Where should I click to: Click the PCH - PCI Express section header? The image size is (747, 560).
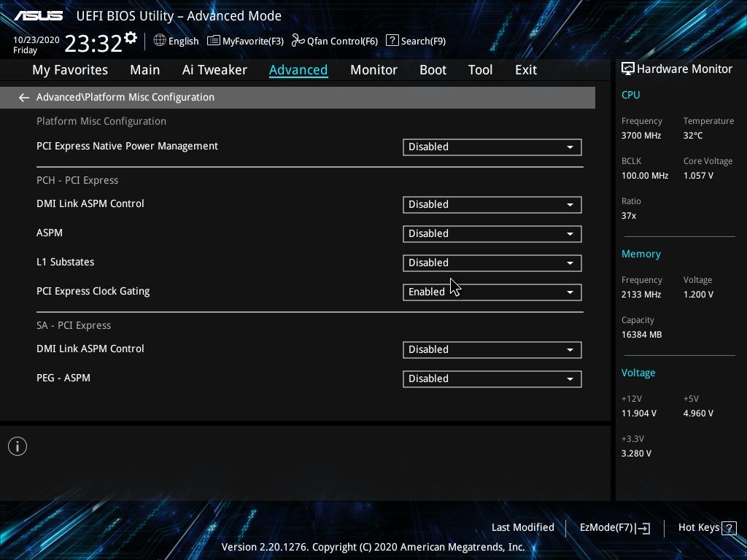[77, 181]
